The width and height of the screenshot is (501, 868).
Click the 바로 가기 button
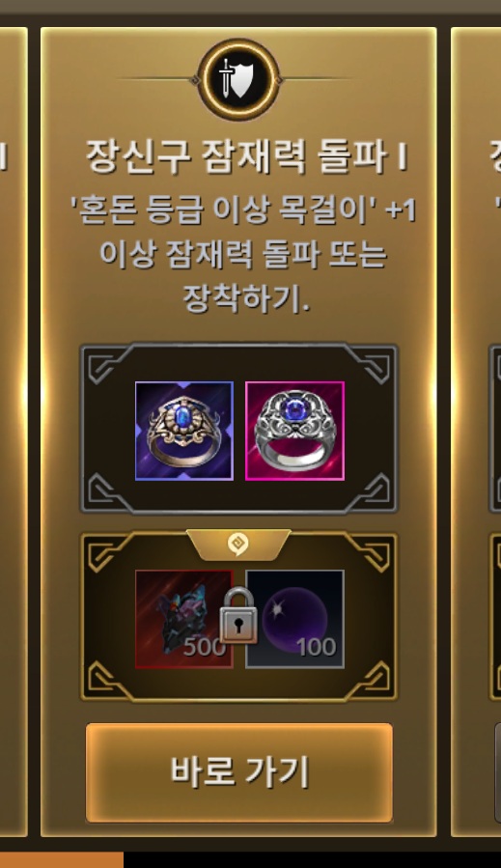click(239, 772)
